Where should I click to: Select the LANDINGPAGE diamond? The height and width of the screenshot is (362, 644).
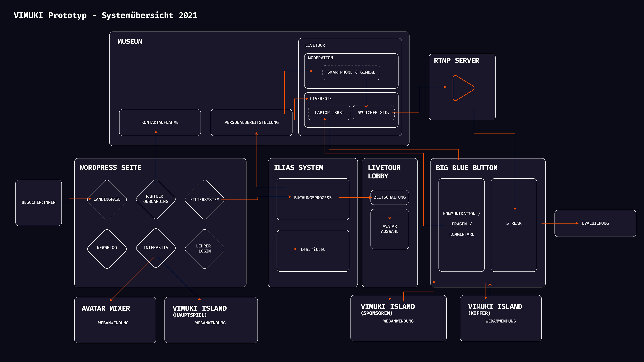107,199
